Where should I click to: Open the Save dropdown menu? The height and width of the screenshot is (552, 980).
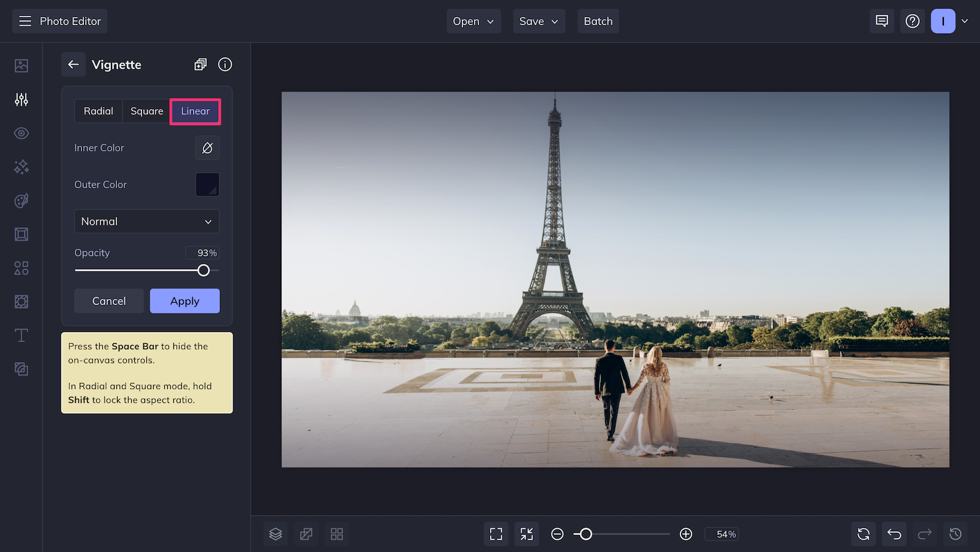pos(539,21)
